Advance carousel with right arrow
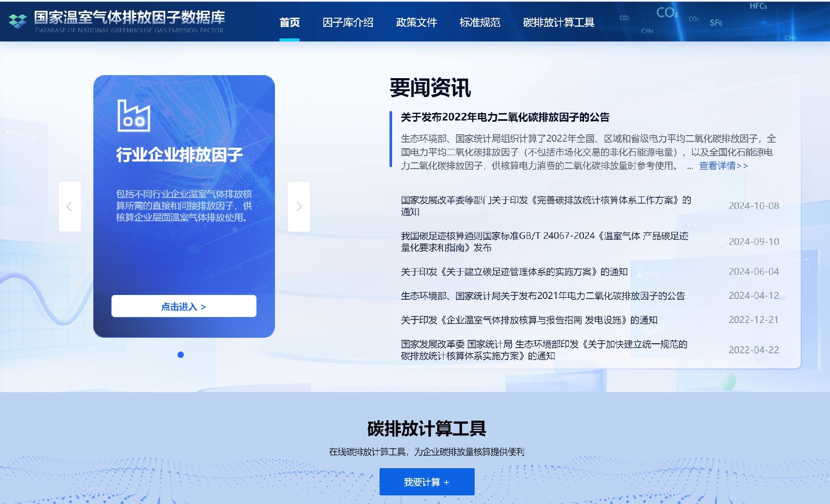The height and width of the screenshot is (504, 830). point(299,206)
